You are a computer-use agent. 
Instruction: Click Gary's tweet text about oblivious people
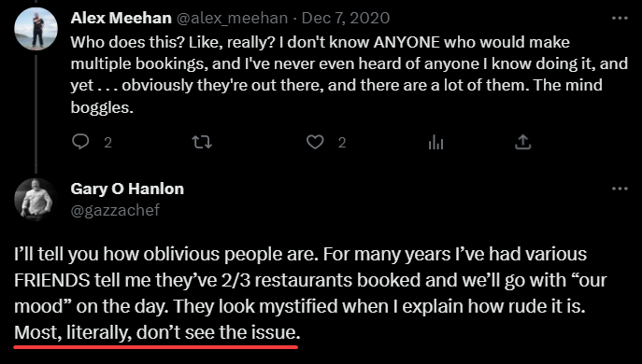(310, 293)
